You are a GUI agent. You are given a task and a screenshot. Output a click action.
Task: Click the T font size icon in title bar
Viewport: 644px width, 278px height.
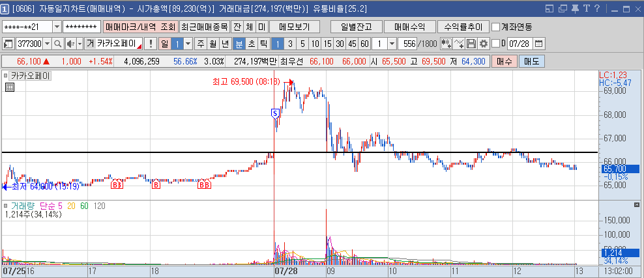coord(586,8)
